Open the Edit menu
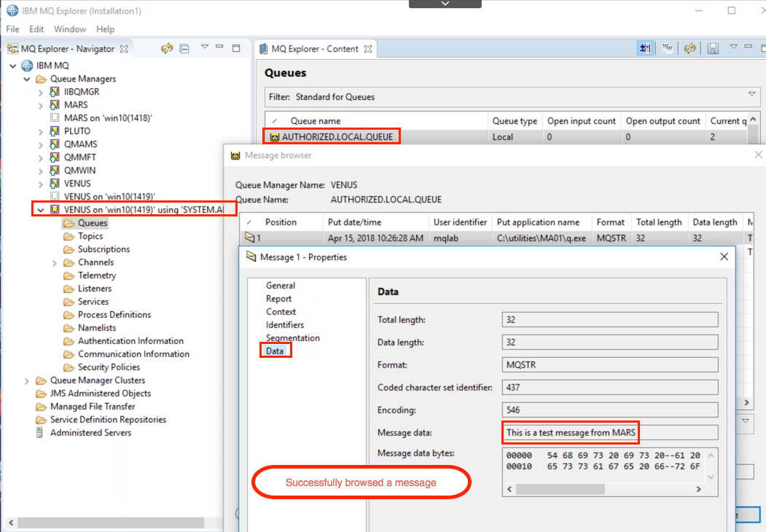766x532 pixels. coord(36,29)
